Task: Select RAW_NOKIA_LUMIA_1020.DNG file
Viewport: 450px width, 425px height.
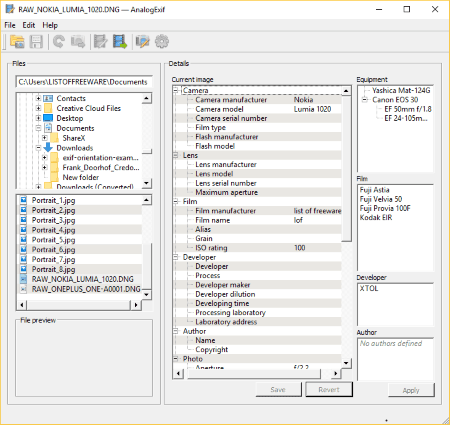Action: (x=82, y=279)
